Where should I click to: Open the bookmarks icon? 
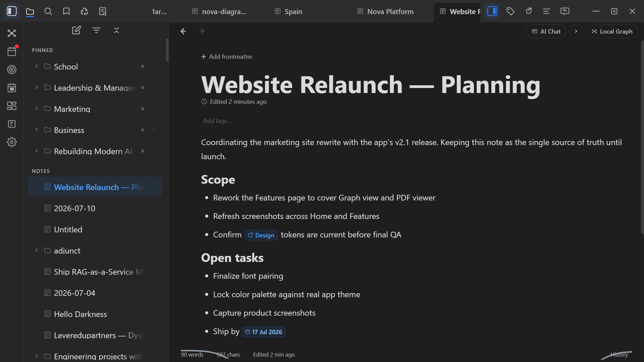click(x=66, y=11)
